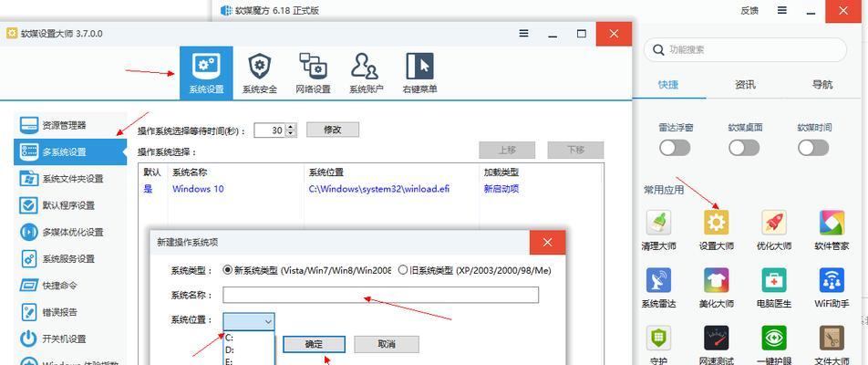This screenshot has height=365, width=868.
Task: Launch 美化大师 shirt icon
Action: pyautogui.click(x=717, y=280)
